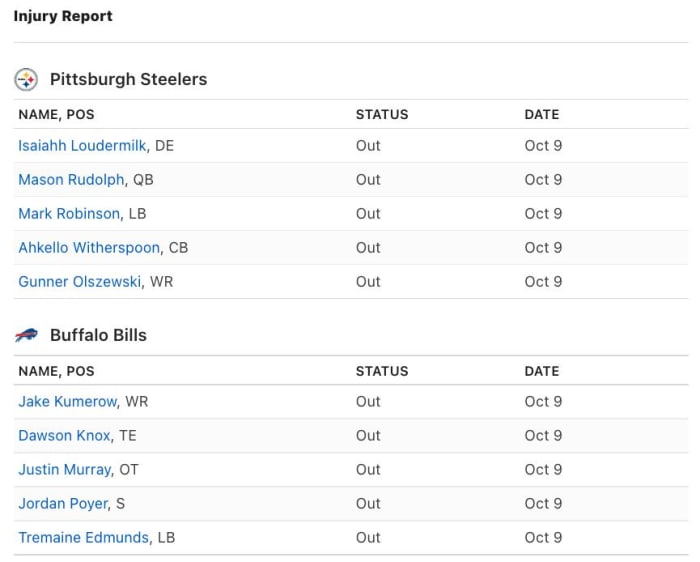Click the Buffalo Bills logo icon
The image size is (700, 562).
coord(26,335)
